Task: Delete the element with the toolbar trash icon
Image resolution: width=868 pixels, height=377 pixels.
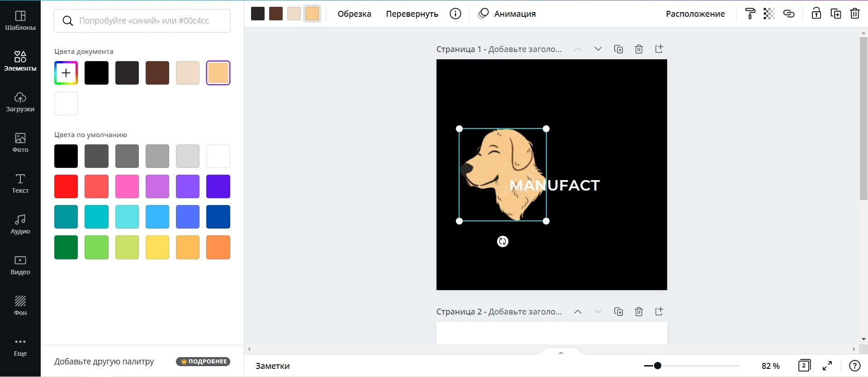Action: (x=855, y=14)
